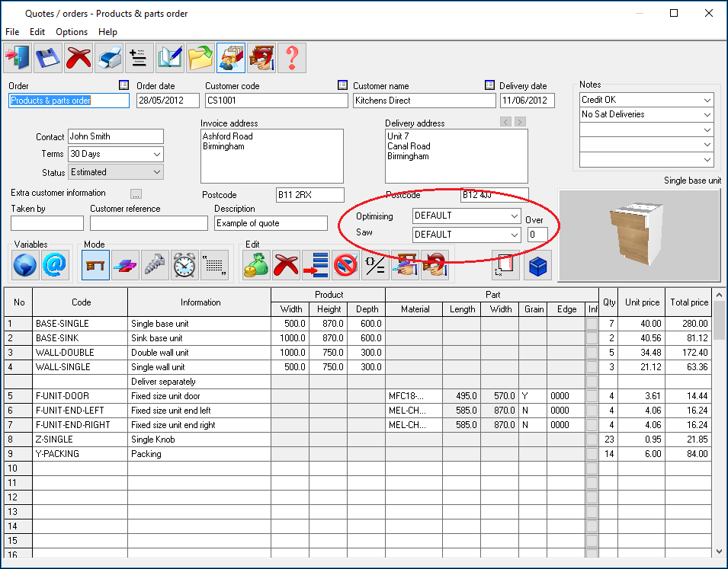Click the money bag icon in Edit group
The height and width of the screenshot is (569, 728).
coord(256,265)
